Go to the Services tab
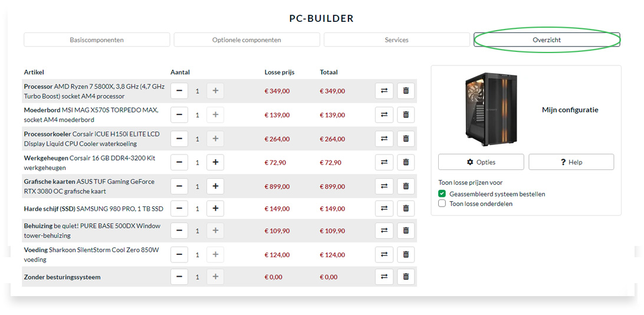 click(x=397, y=40)
